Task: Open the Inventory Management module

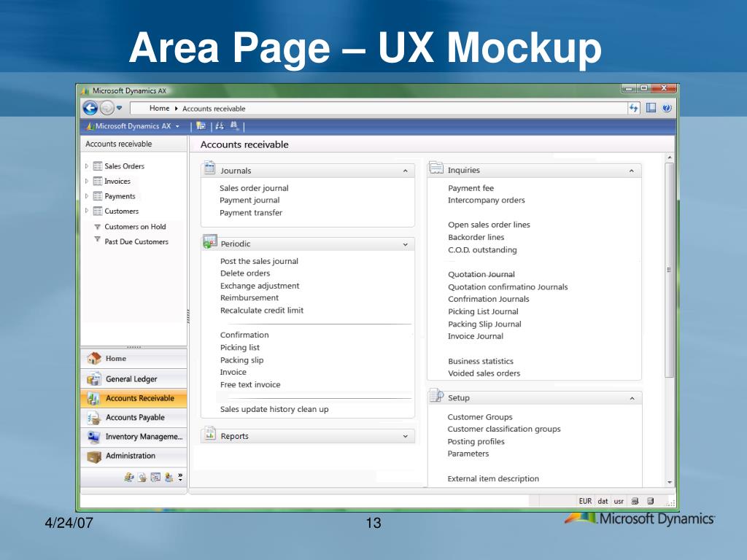Action: pos(134,436)
